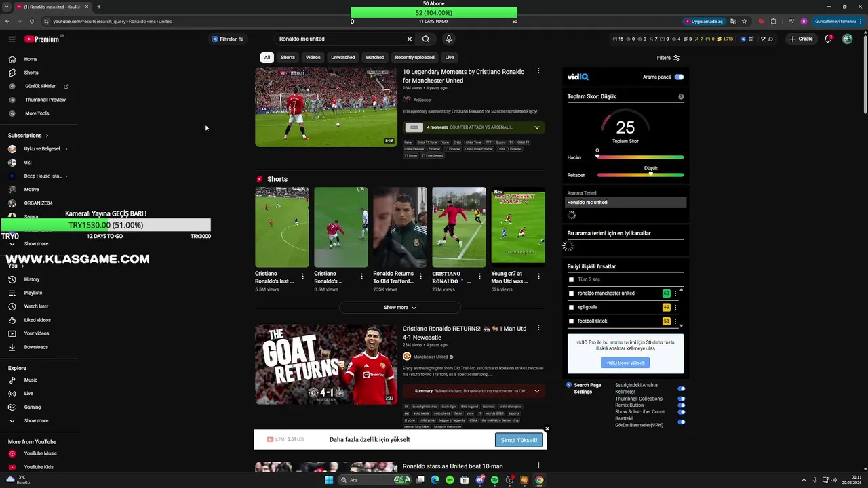The height and width of the screenshot is (488, 868).
Task: Open the YouTube hamburger guide menu
Action: pyautogui.click(x=12, y=39)
